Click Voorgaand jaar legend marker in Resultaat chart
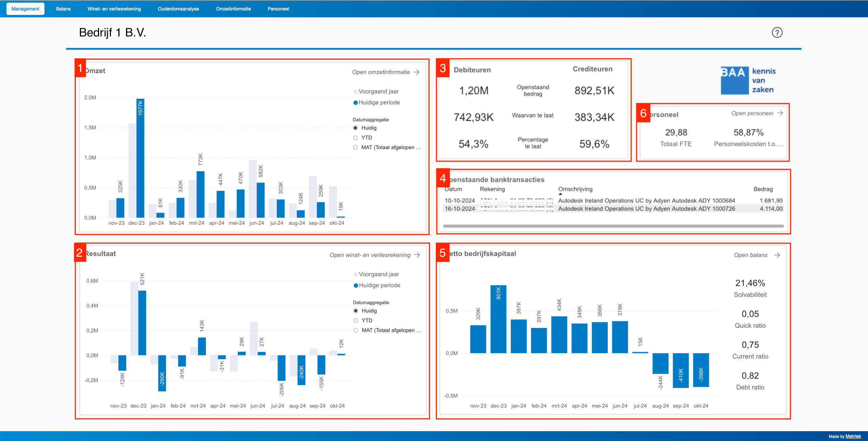The image size is (868, 441). pyautogui.click(x=356, y=274)
